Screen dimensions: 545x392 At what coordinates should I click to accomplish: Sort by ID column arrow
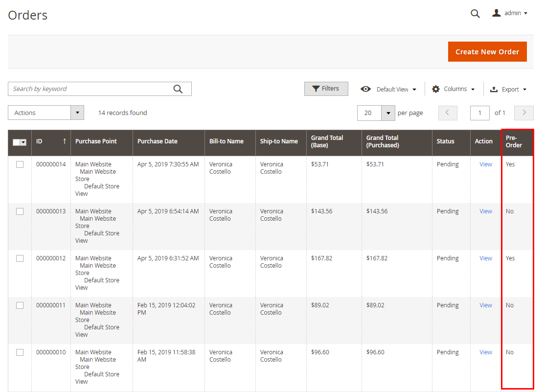[64, 141]
